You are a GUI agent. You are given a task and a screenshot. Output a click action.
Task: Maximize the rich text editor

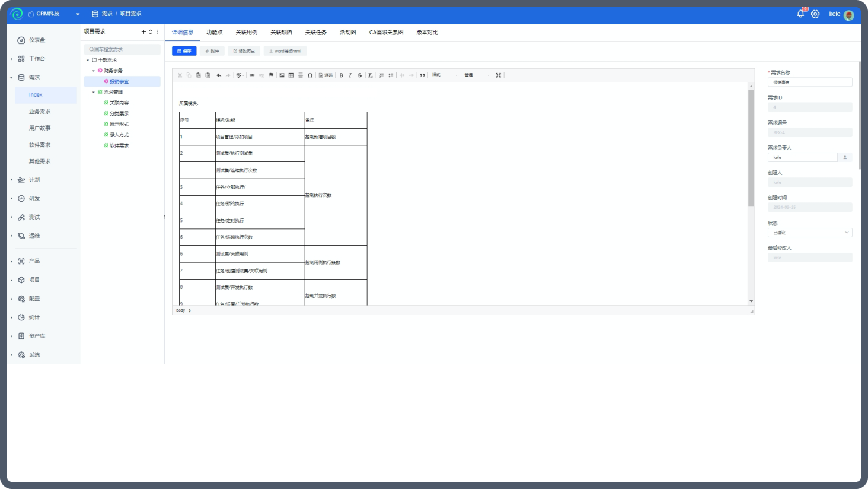[499, 75]
